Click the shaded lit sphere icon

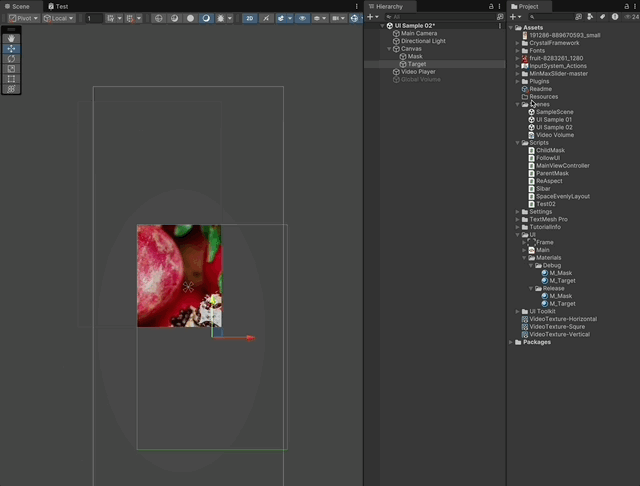206,18
